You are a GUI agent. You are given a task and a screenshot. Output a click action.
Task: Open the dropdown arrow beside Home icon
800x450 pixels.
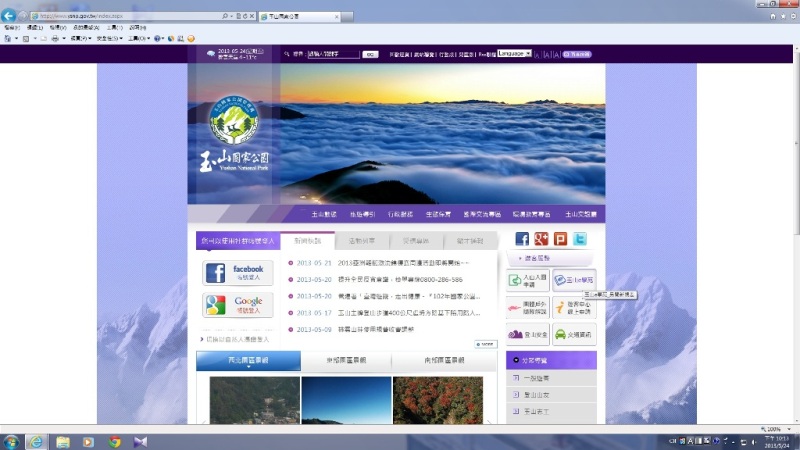click(16, 38)
